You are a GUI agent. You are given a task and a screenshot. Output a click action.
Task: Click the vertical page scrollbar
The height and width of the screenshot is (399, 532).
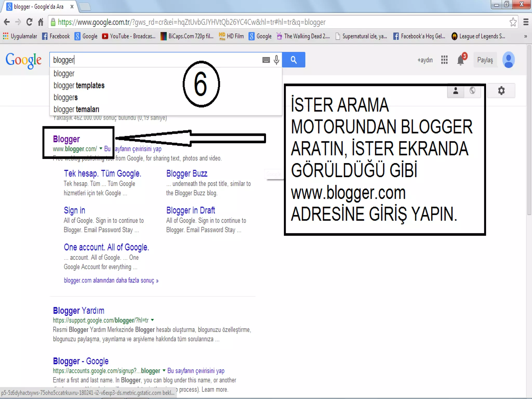point(529,130)
